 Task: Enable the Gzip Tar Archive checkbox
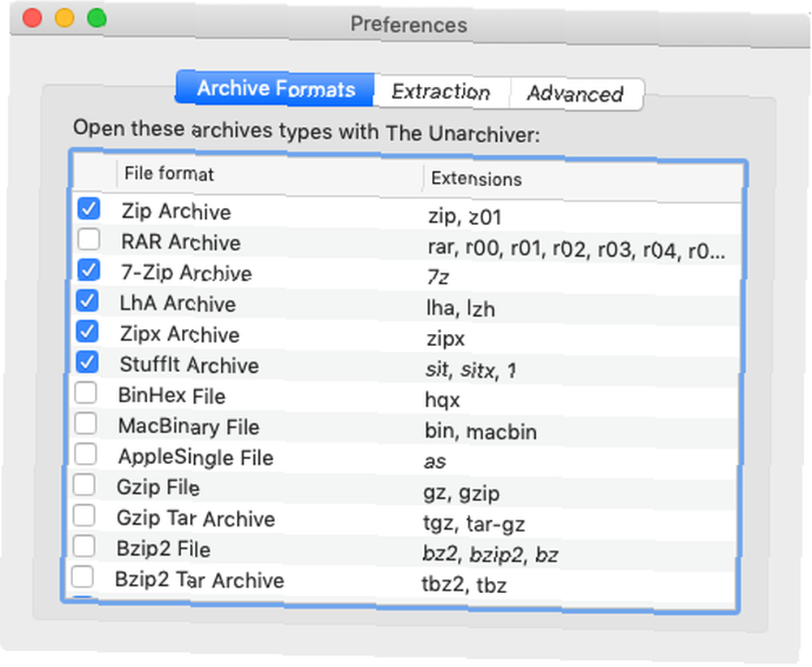tap(84, 515)
